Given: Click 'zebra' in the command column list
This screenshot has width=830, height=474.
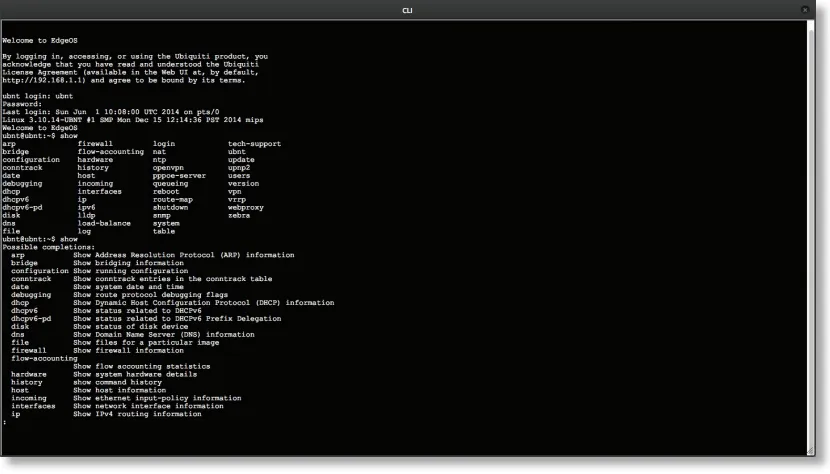Looking at the screenshot, I should pyautogui.click(x=239, y=215).
